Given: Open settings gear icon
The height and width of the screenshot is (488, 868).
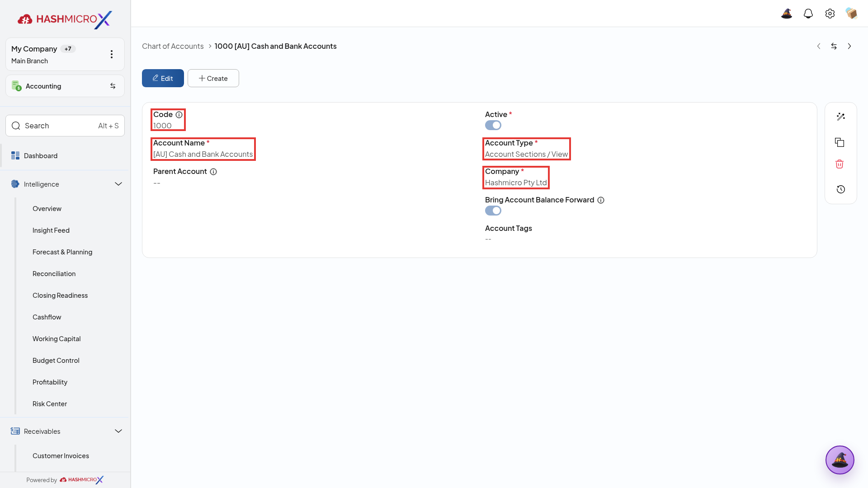Looking at the screenshot, I should pos(830,14).
